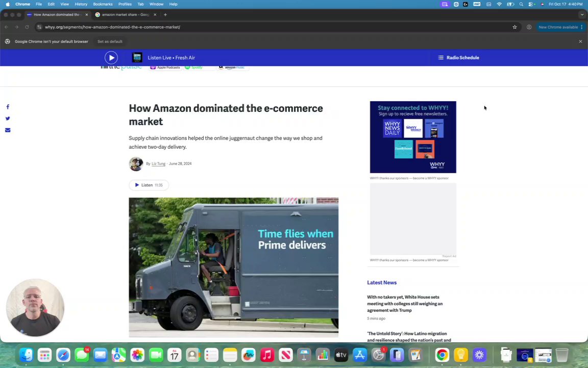Open Wi-Fi status in menu bar
This screenshot has width=588, height=368.
(x=499, y=4)
